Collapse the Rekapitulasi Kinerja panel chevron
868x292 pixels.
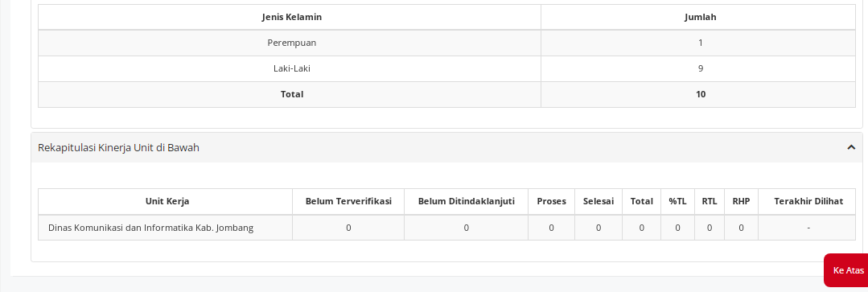(x=851, y=147)
